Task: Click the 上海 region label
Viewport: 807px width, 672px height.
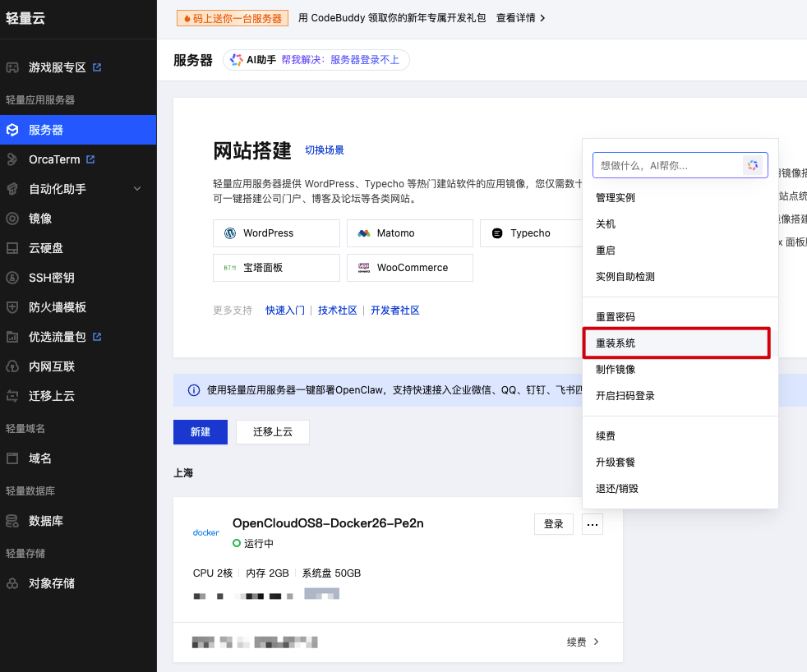Action: click(x=183, y=473)
